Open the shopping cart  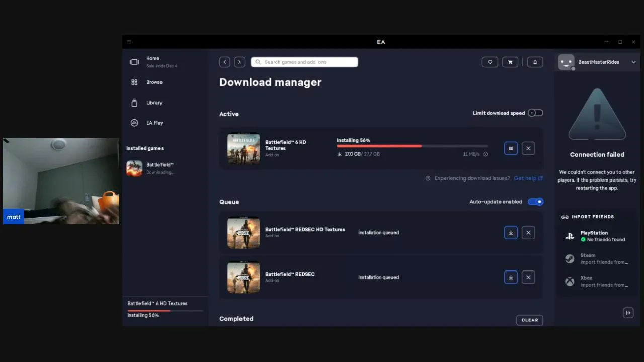coord(510,62)
